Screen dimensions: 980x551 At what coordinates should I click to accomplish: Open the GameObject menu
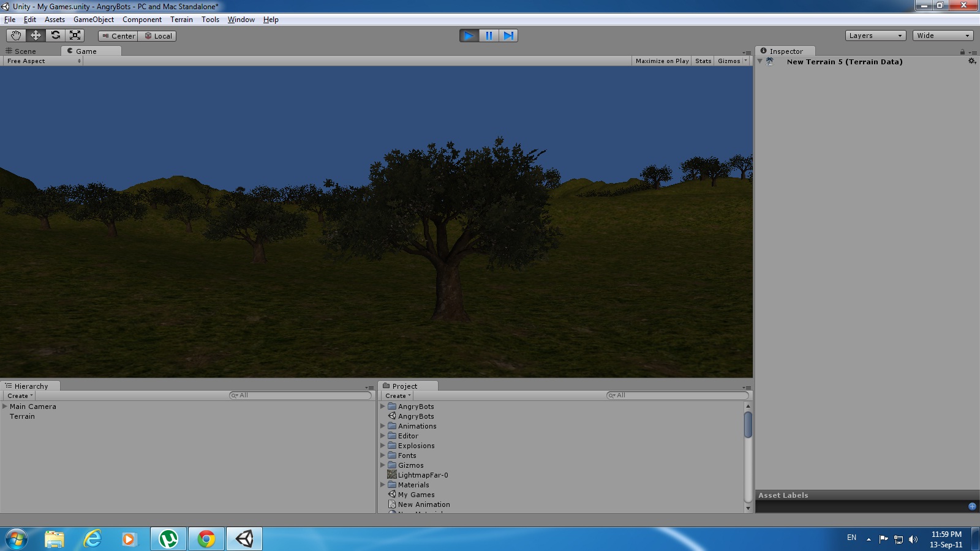click(94, 20)
